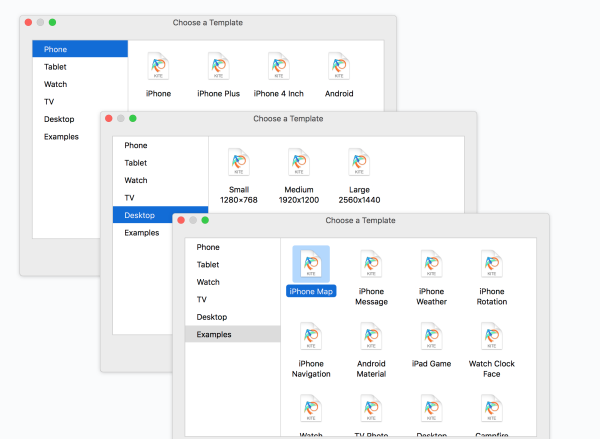
Task: Pick the iPhone Navigation example
Action: (311, 338)
